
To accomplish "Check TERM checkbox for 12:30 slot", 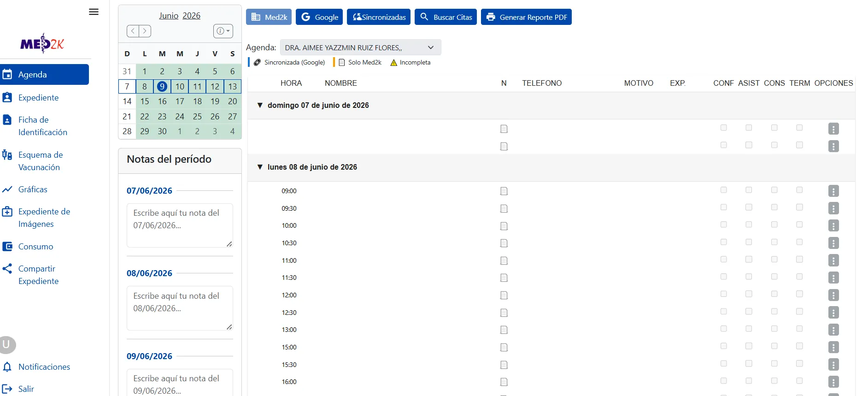I will (x=799, y=312).
